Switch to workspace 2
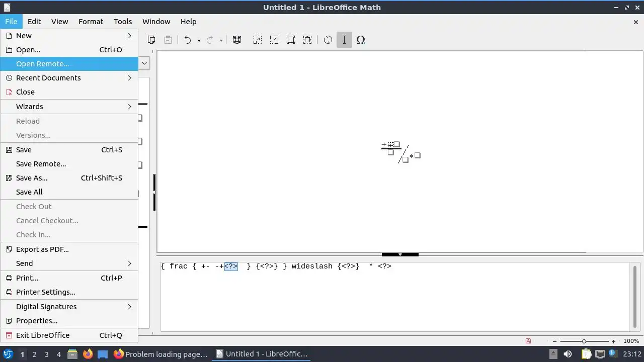Image resolution: width=644 pixels, height=362 pixels. pyautogui.click(x=34, y=354)
